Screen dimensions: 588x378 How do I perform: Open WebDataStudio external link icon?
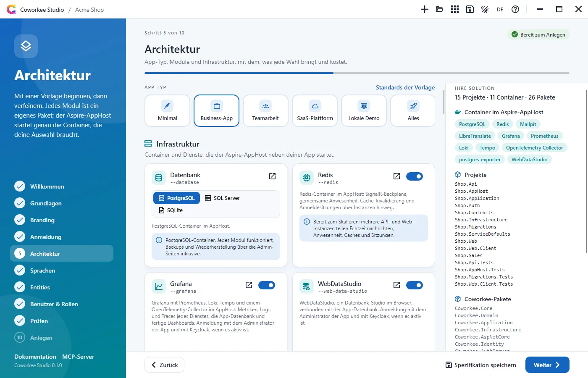point(396,285)
